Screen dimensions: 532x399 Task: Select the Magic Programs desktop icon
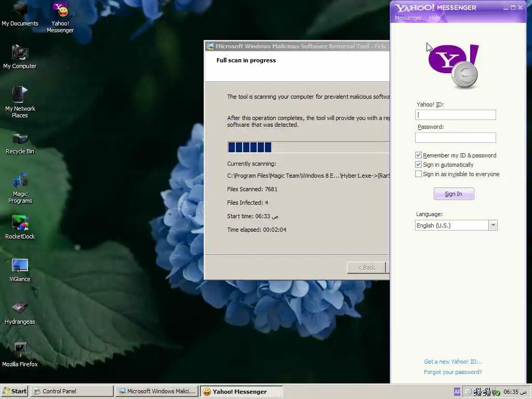tap(20, 188)
